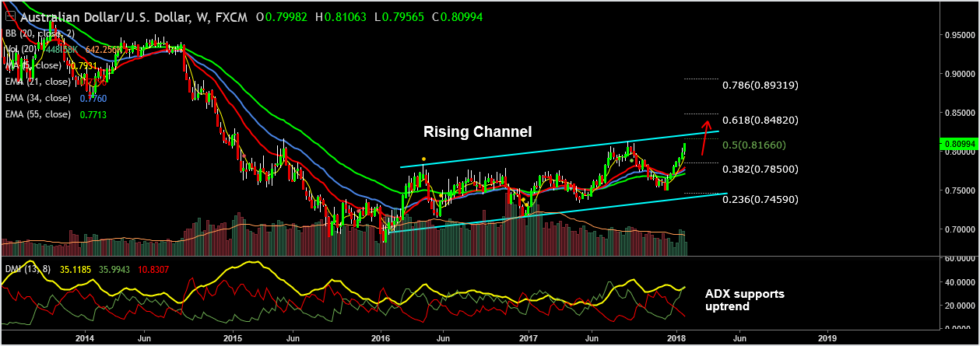Select the Fibonacci 0.236(0.74590) level label
Screen dimensions: 980x346
[x=760, y=200]
